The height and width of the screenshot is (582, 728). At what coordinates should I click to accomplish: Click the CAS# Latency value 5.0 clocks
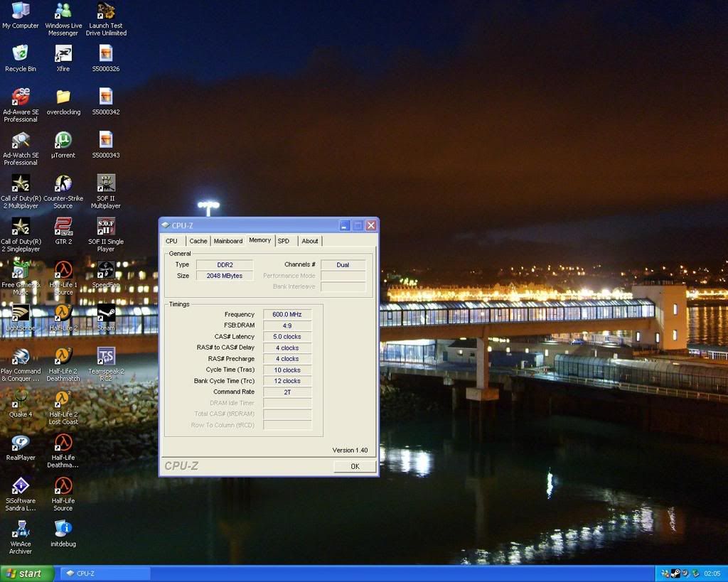click(287, 337)
